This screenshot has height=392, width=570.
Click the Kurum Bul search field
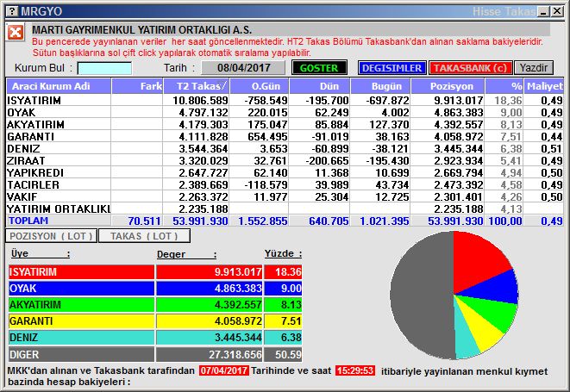[104, 68]
